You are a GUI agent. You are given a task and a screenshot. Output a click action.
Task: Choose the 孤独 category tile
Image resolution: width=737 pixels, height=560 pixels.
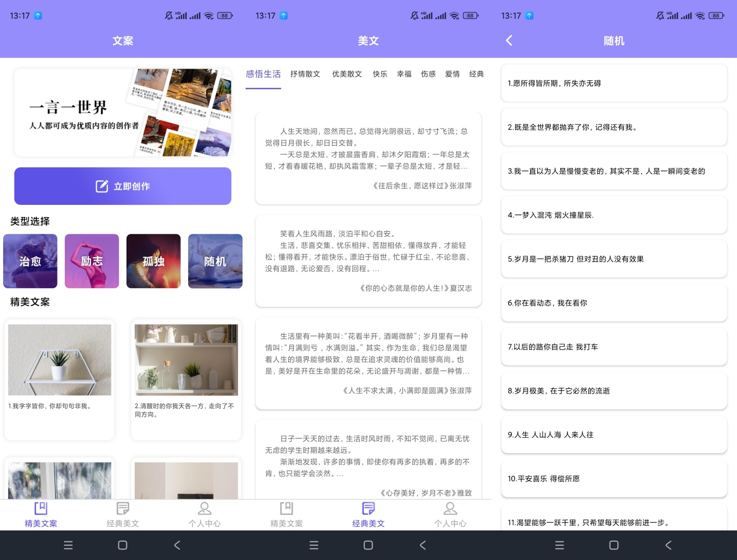153,261
